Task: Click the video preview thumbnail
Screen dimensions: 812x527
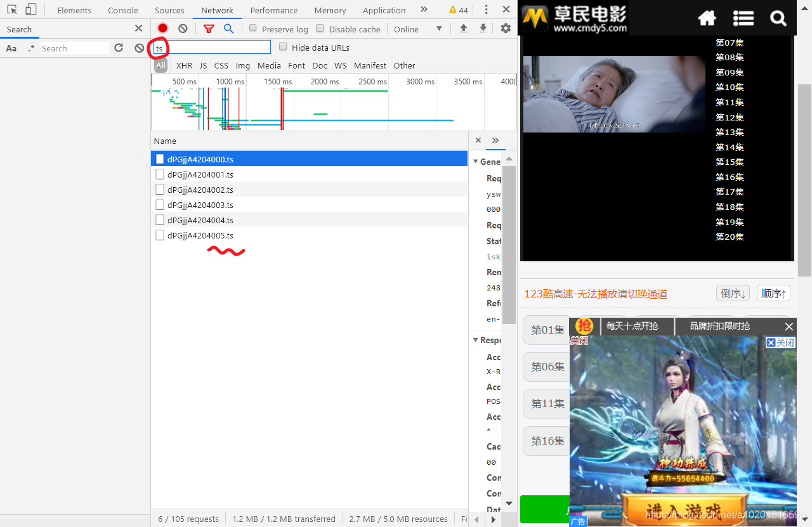Action: pos(614,94)
